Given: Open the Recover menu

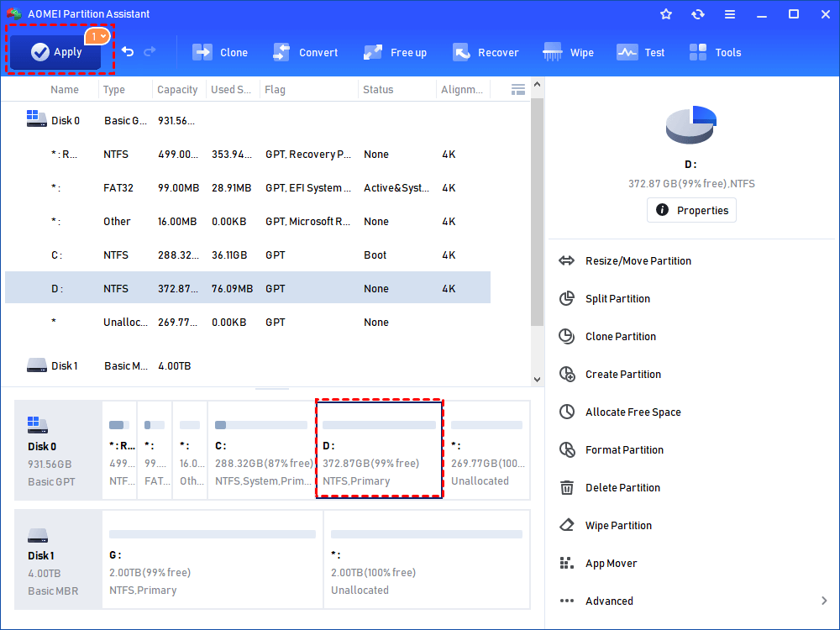Looking at the screenshot, I should 486,52.
